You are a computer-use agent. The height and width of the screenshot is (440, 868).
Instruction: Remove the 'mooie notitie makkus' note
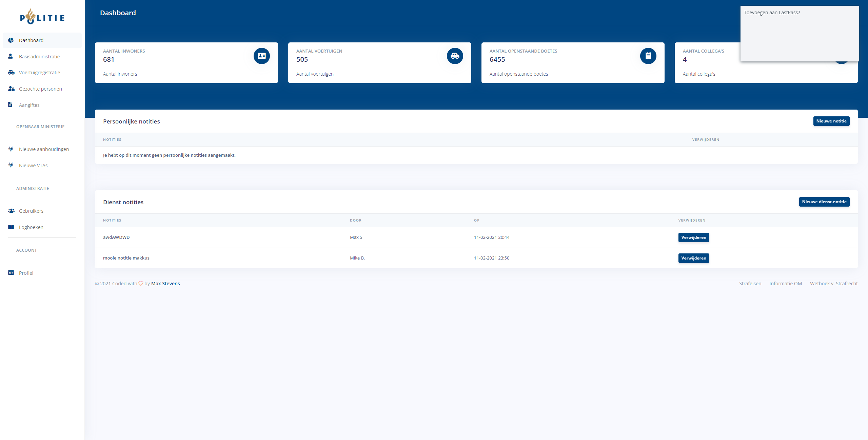[x=693, y=258]
